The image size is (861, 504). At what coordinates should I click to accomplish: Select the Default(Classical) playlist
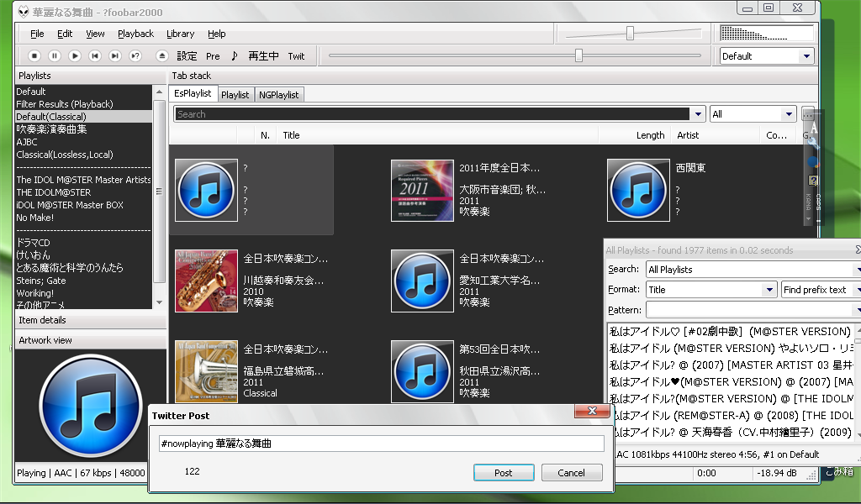[x=83, y=117]
